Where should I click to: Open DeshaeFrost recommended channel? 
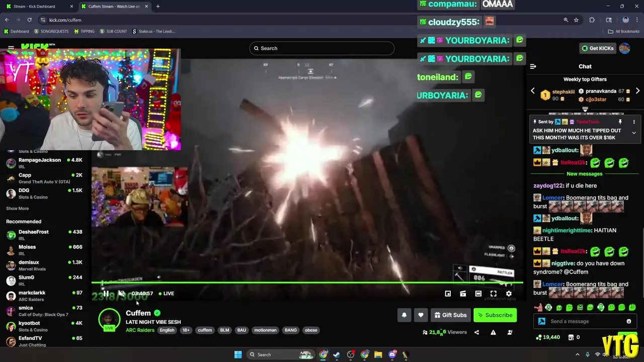[43, 235]
